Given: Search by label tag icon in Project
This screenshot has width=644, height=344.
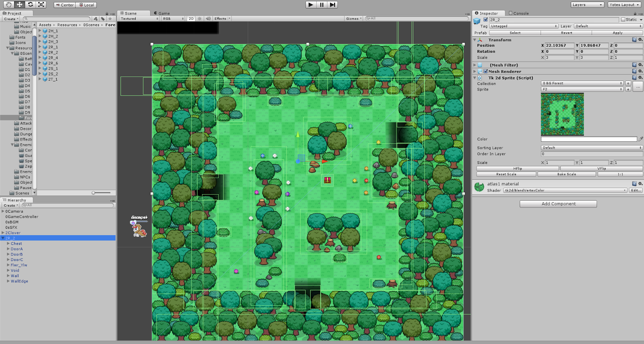Looking at the screenshot, I should click(x=103, y=19).
